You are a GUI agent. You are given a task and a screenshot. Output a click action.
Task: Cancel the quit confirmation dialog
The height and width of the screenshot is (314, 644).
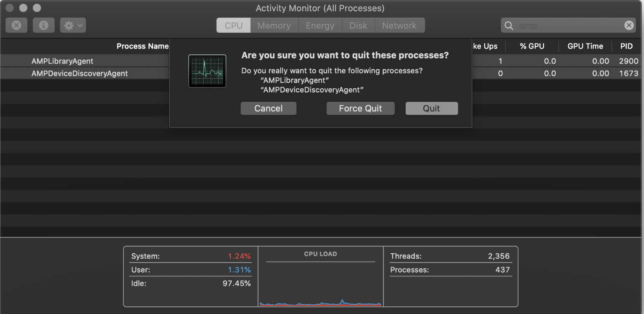tap(268, 108)
